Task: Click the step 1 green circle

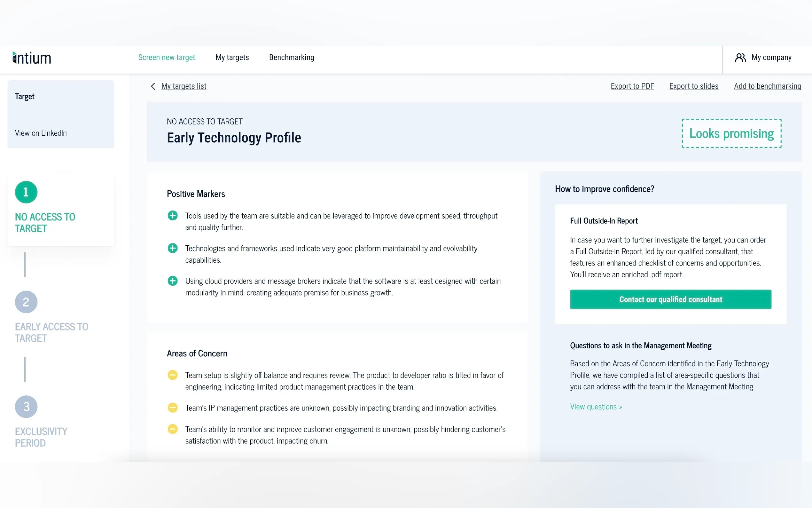Action: coord(26,192)
